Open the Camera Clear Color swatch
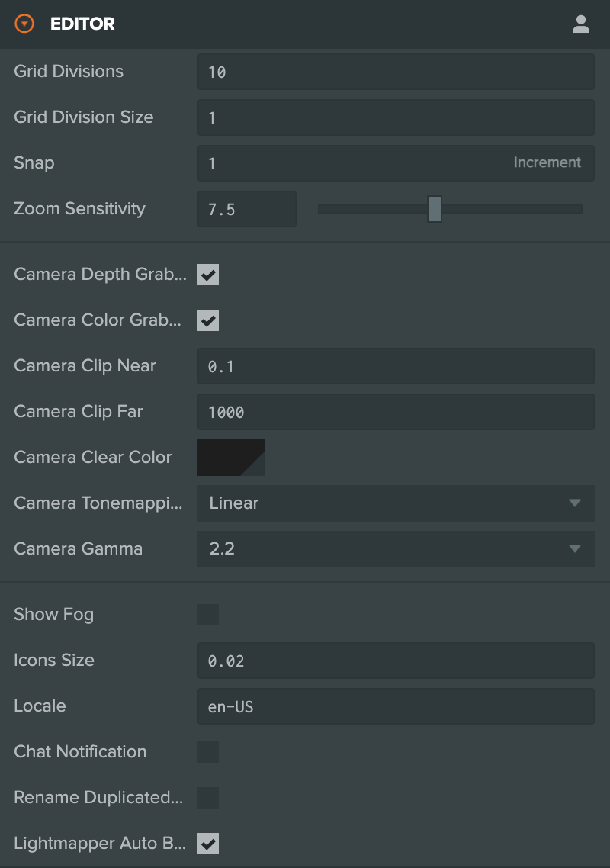Image resolution: width=610 pixels, height=868 pixels. coord(231,458)
